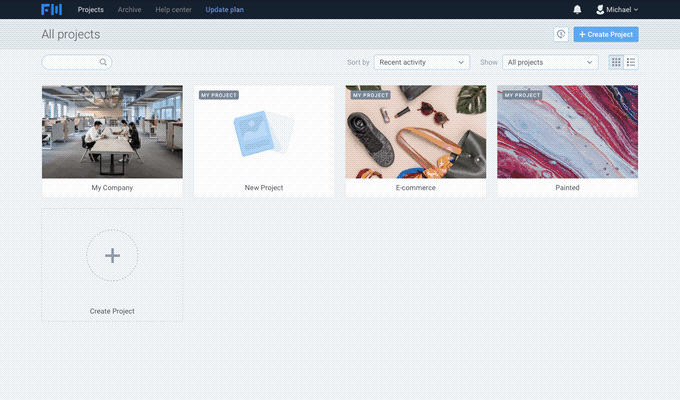Open the E-commerce project thumbnail
The width and height of the screenshot is (680, 400).
[x=416, y=132]
